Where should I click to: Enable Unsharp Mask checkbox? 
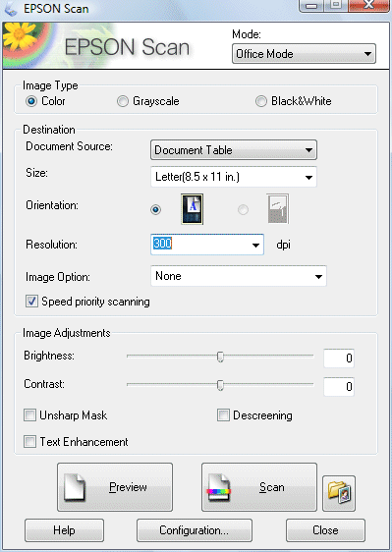(x=29, y=415)
